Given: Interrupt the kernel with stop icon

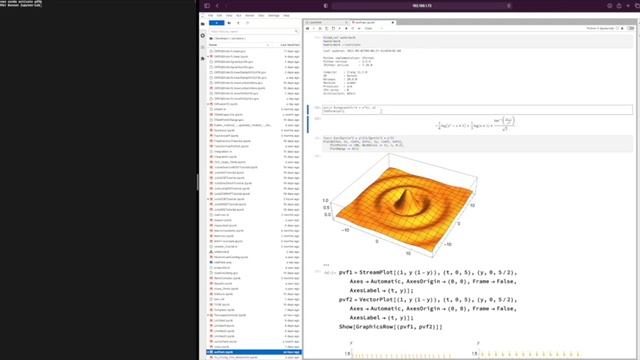Looking at the screenshot, I should coord(346,29).
